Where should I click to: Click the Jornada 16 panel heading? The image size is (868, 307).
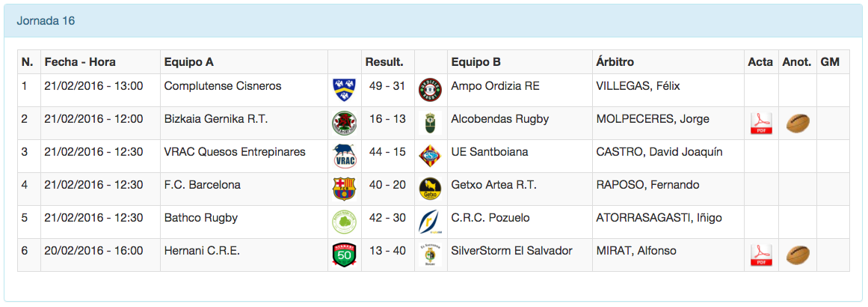(46, 21)
